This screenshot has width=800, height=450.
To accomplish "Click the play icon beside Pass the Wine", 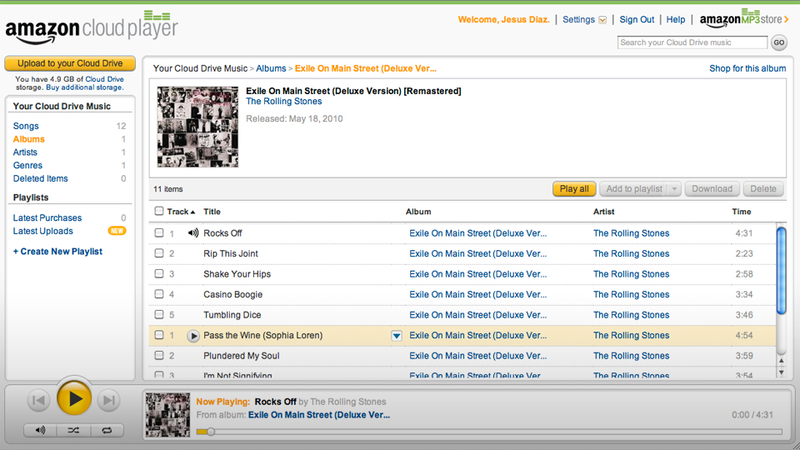I will click(193, 336).
